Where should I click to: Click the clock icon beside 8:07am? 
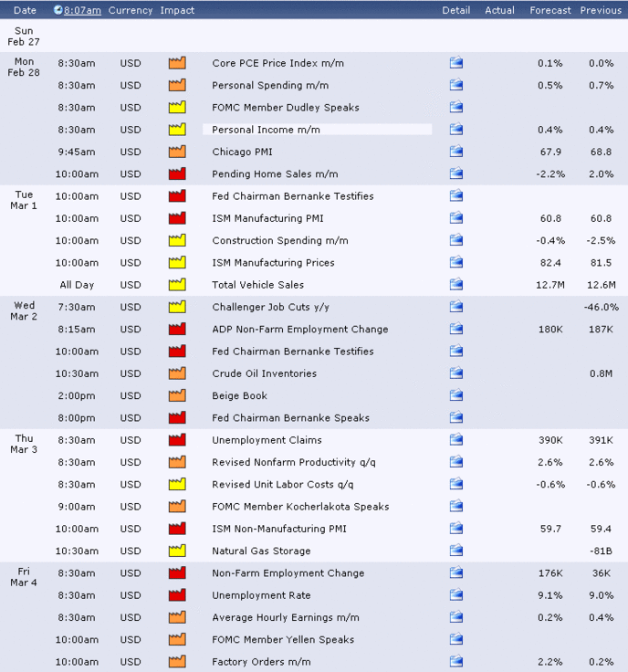58,10
